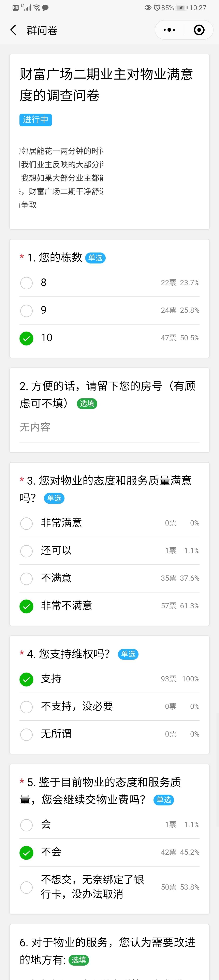The width and height of the screenshot is (219, 980).
Task: Select building number 8 option
Action: pos(109,283)
